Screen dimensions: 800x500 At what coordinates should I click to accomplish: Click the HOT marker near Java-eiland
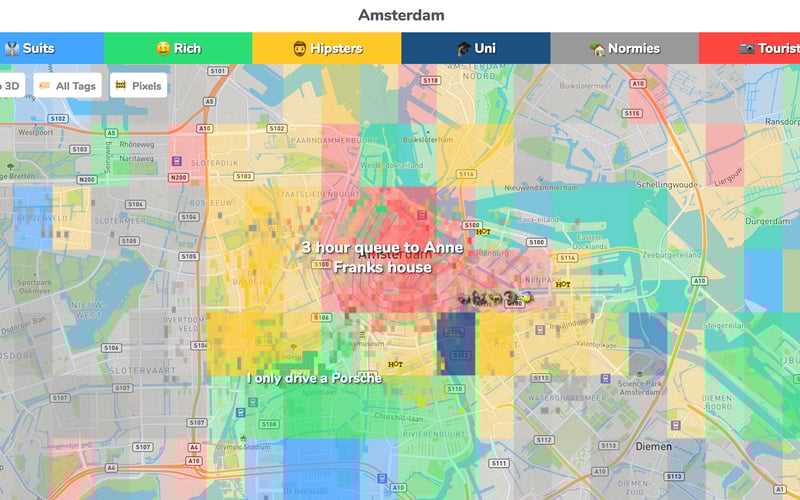[483, 232]
